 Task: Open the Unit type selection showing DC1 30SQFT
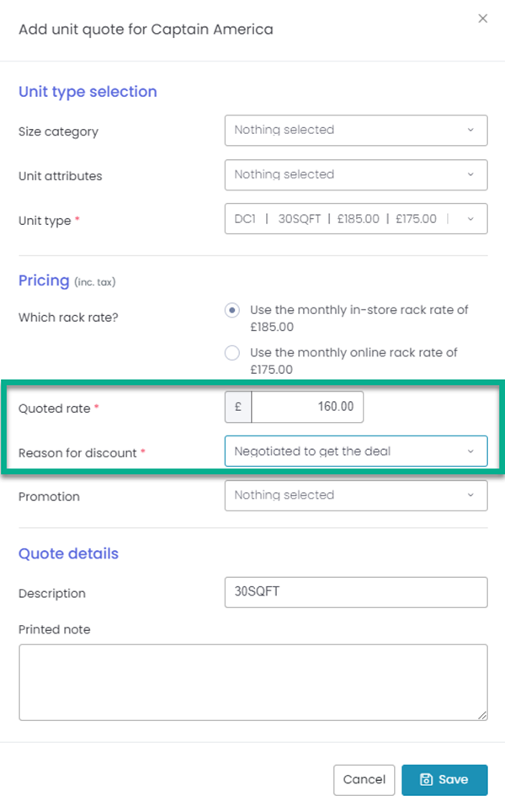click(x=355, y=218)
